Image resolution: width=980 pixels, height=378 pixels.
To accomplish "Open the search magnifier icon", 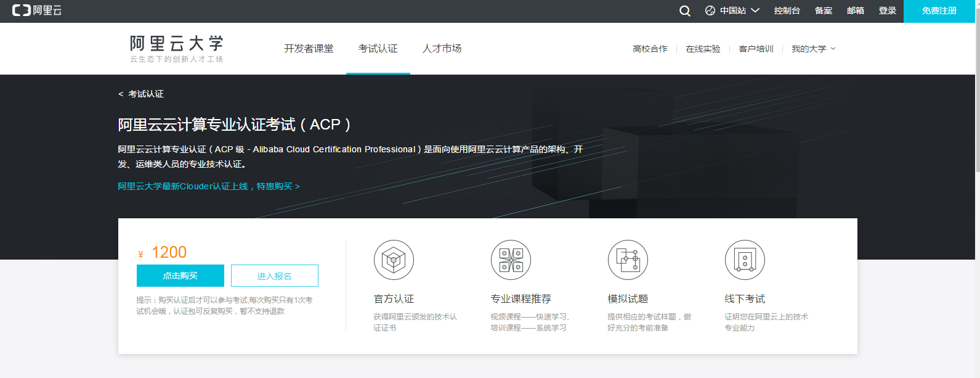I will tap(685, 11).
